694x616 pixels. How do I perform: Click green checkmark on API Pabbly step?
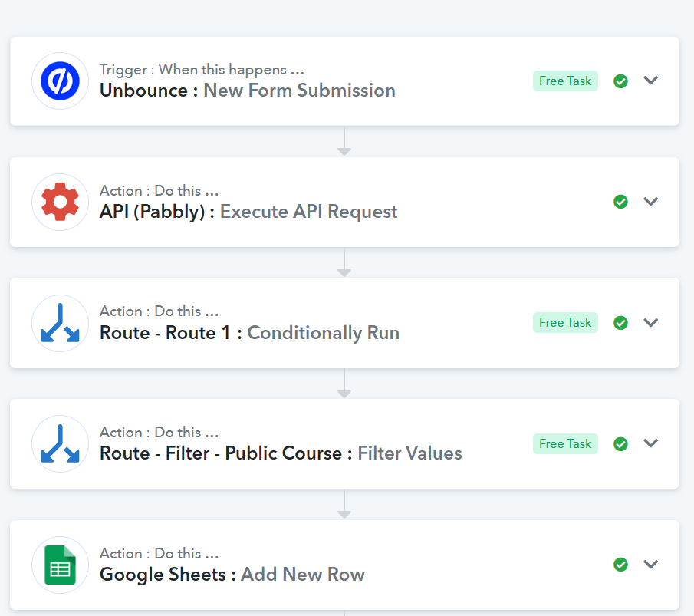tap(621, 202)
